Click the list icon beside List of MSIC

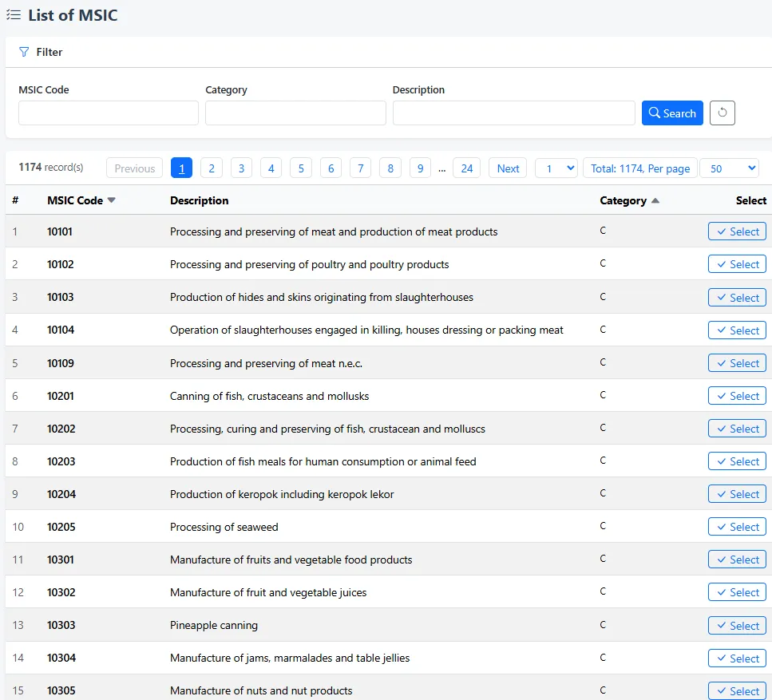14,15
